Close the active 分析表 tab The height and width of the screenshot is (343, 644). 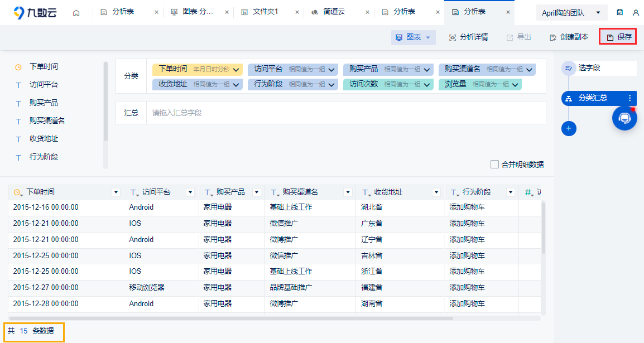click(x=508, y=12)
